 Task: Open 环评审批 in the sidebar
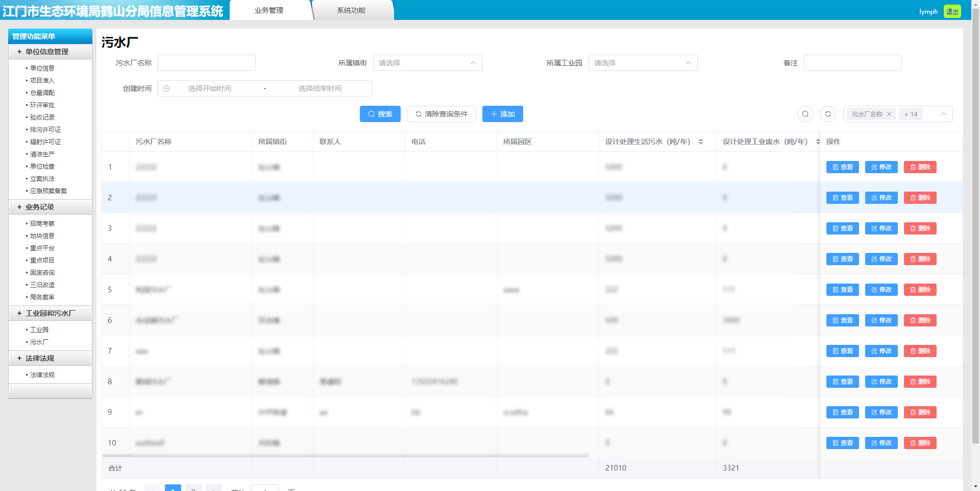[x=42, y=105]
